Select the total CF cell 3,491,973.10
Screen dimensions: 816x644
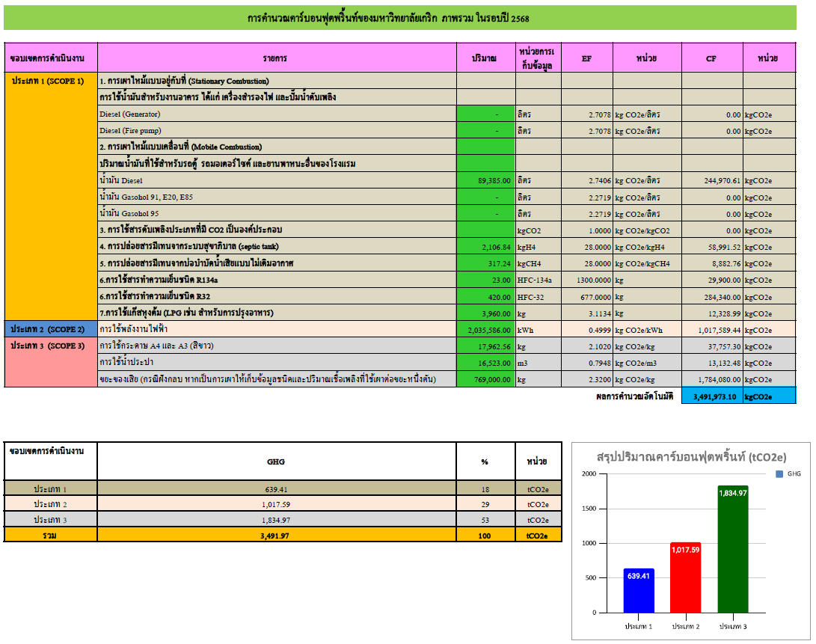tap(711, 396)
